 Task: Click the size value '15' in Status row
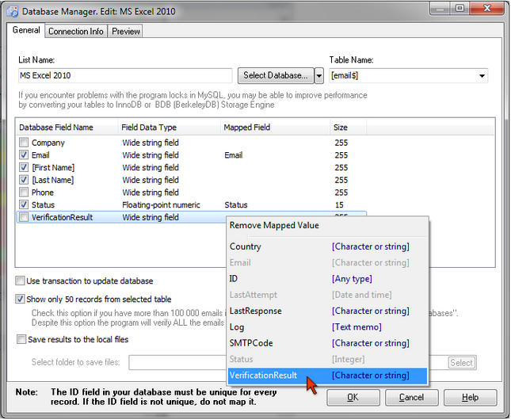[339, 204]
